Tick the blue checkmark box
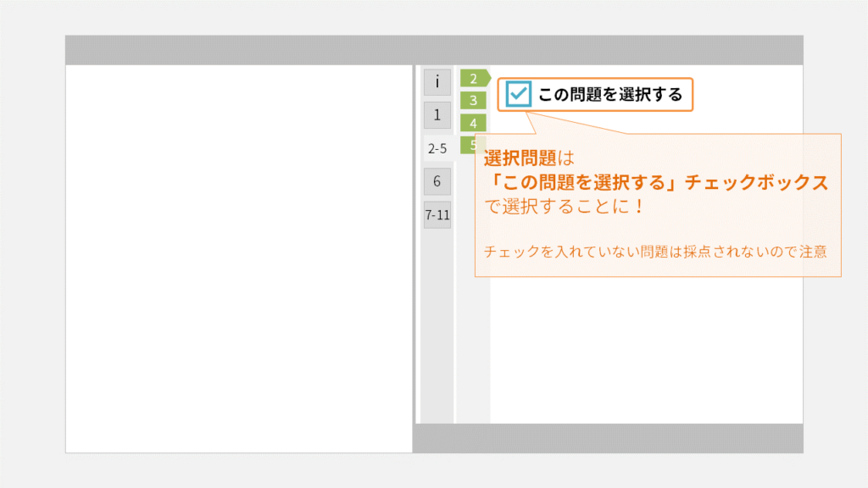The width and height of the screenshot is (868, 488). [518, 94]
